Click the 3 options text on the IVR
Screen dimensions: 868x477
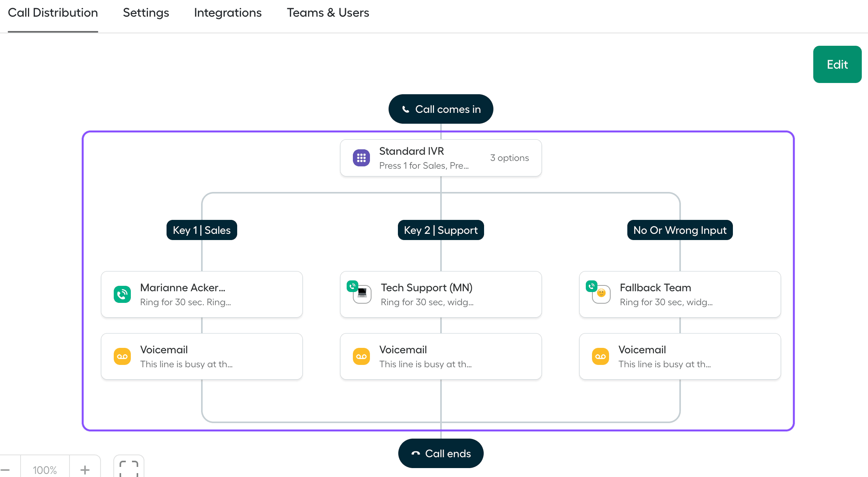coord(509,158)
